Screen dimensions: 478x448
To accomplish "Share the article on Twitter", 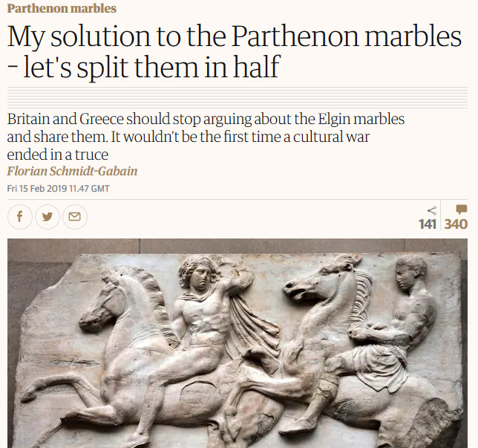I will point(48,217).
